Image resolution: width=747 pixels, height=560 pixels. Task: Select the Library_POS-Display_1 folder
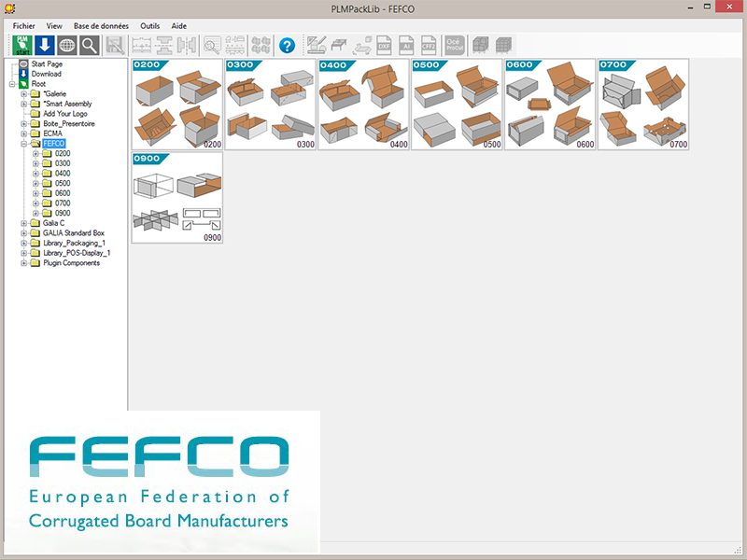click(77, 253)
